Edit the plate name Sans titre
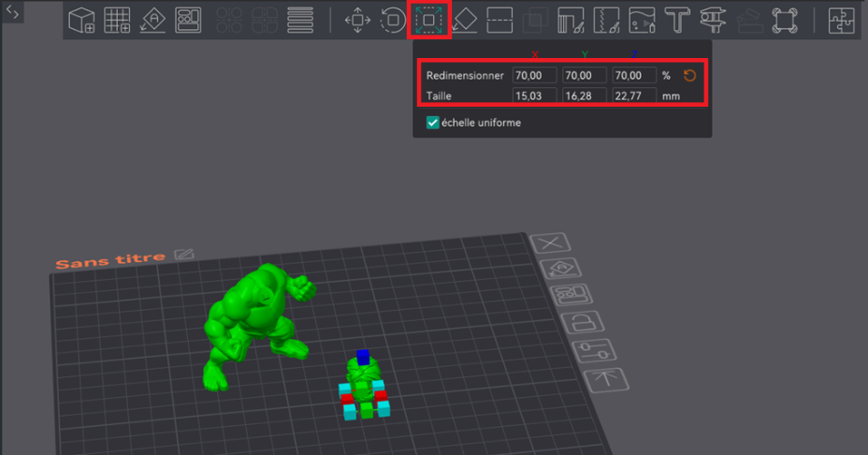 click(183, 255)
